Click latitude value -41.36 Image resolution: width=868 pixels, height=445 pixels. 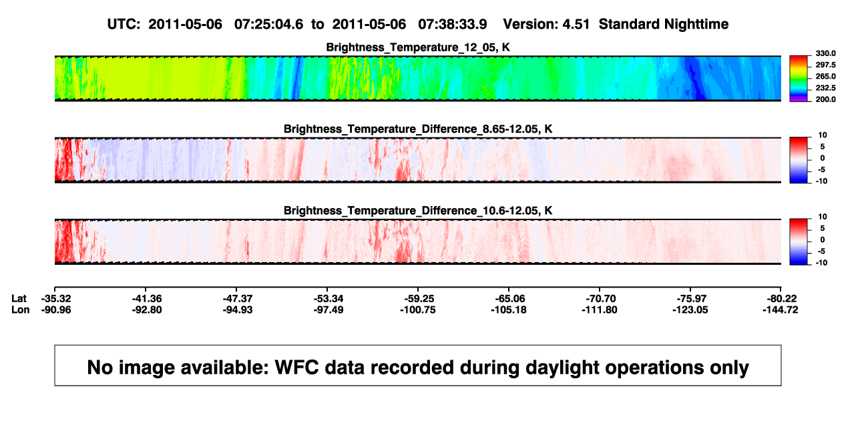tap(147, 298)
